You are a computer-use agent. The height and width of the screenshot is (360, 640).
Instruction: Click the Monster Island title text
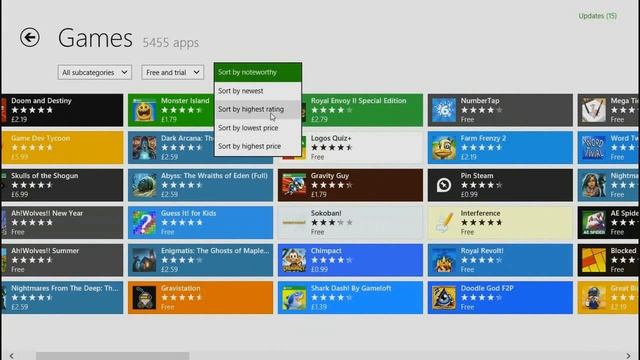click(185, 100)
